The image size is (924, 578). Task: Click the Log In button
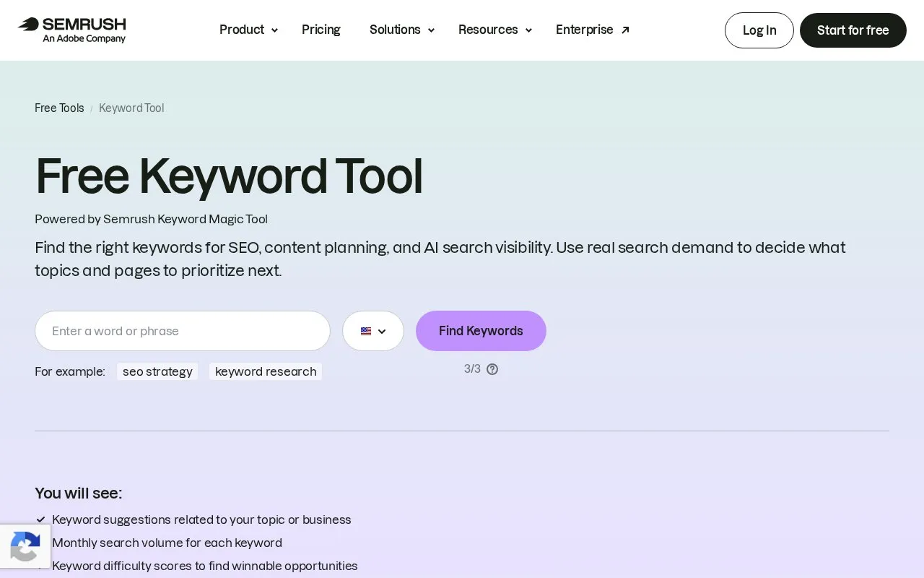click(759, 30)
